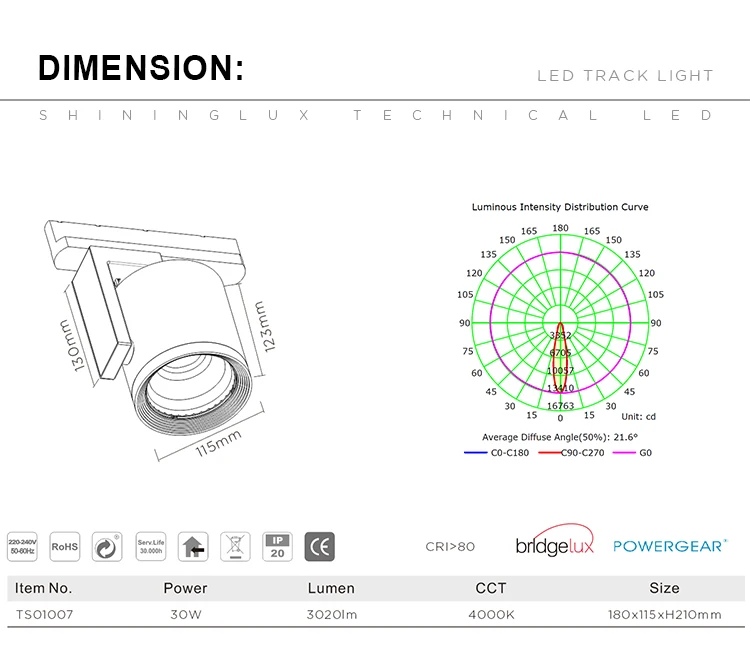
Task: Click the 220-240V 50-60Hz voltage icon
Action: [x=22, y=547]
